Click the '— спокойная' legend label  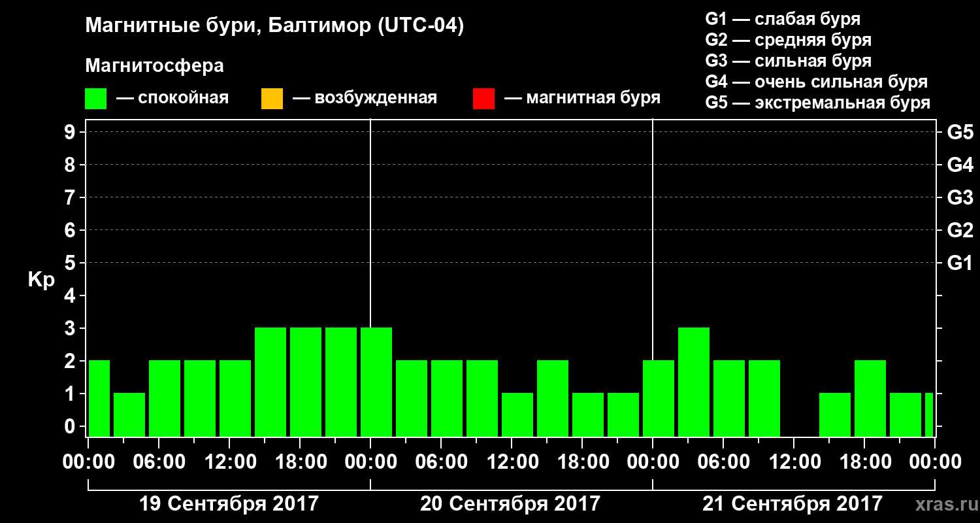coord(172,98)
